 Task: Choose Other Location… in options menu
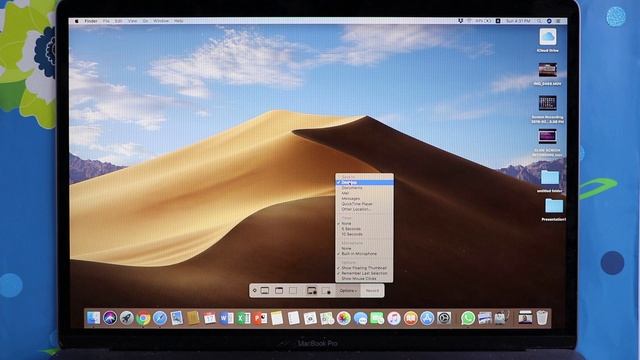point(364,209)
